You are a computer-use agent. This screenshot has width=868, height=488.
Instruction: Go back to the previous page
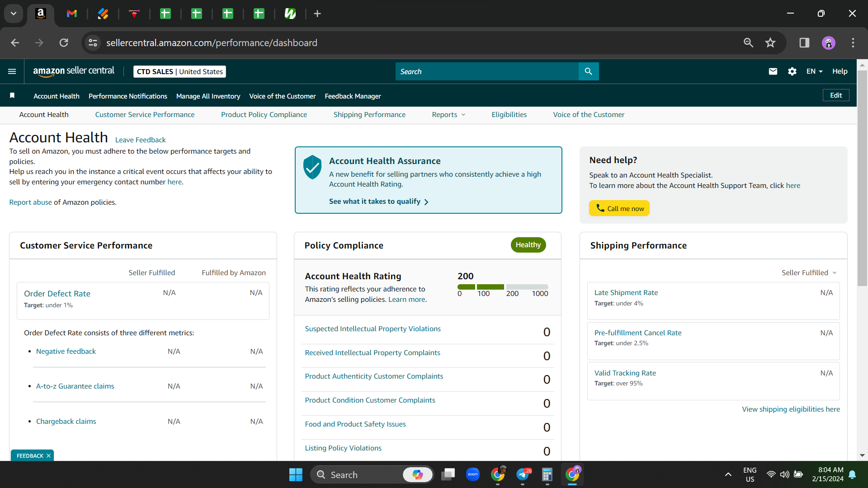[15, 43]
